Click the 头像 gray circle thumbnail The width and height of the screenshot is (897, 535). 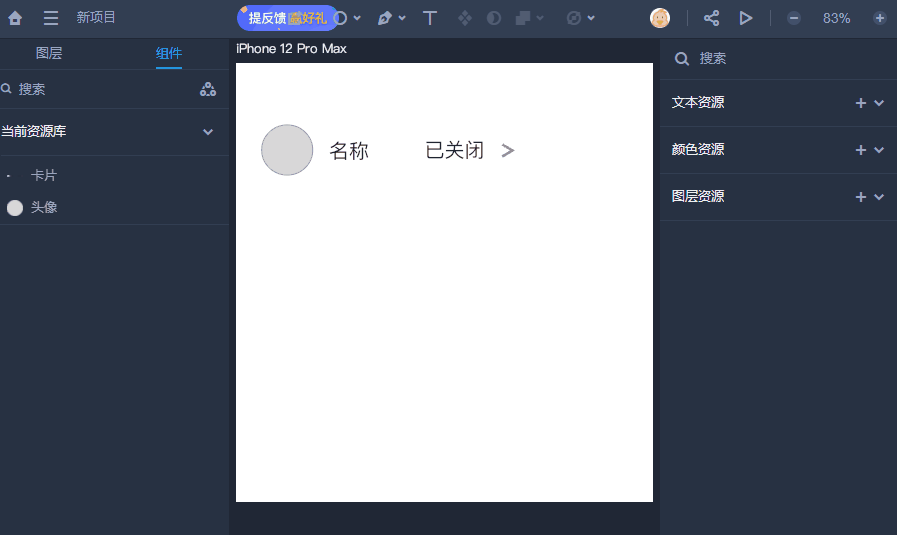15,208
